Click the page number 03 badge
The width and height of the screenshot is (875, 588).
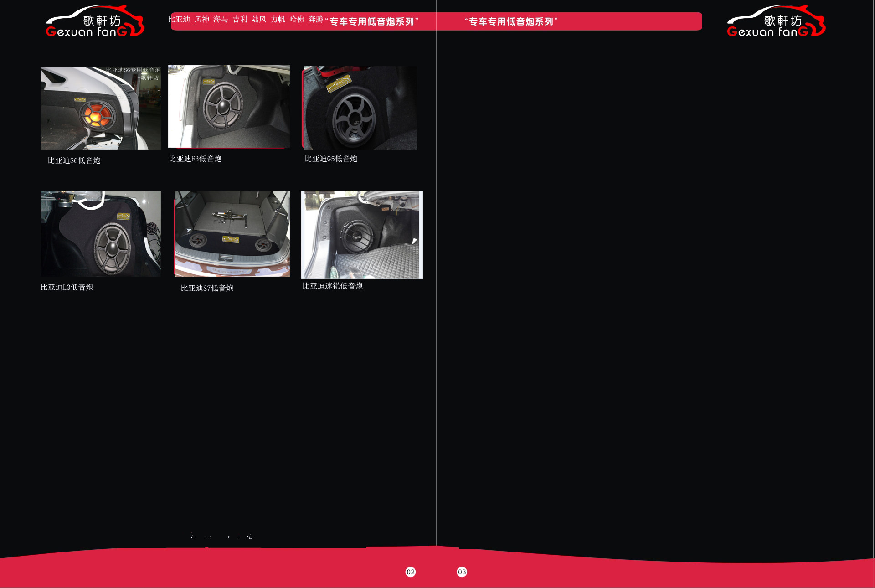[462, 572]
